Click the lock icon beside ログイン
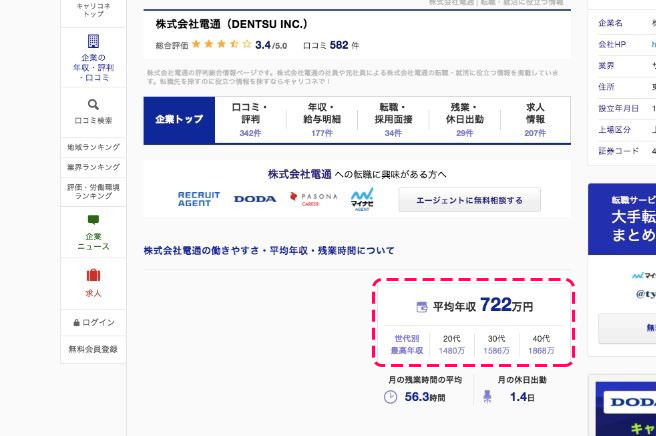The width and height of the screenshot is (656, 436). (77, 323)
